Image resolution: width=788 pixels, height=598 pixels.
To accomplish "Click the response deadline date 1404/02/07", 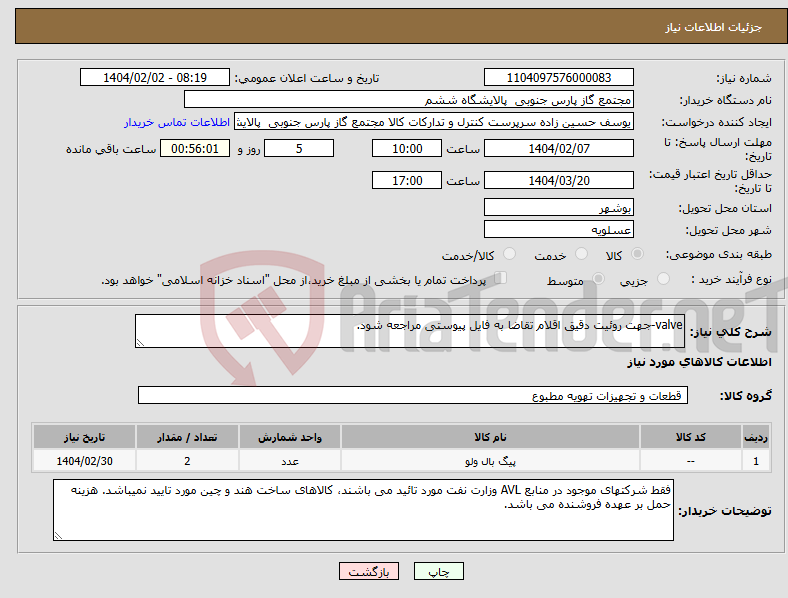I will coord(559,149).
